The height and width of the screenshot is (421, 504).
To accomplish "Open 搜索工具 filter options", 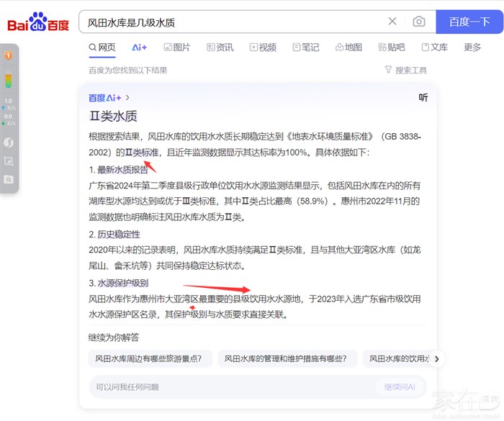I will (x=406, y=70).
